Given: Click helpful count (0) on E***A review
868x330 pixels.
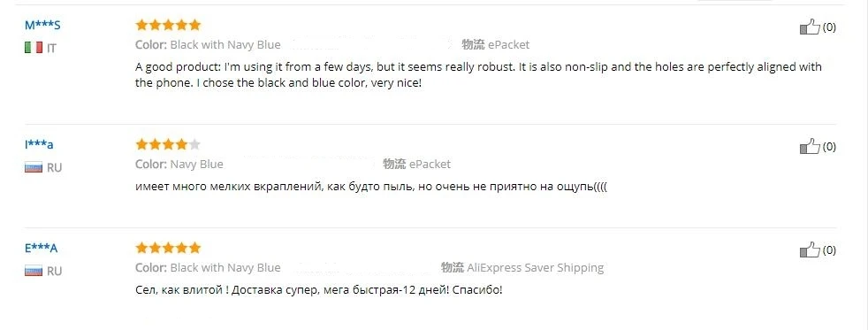Looking at the screenshot, I should pos(829,250).
